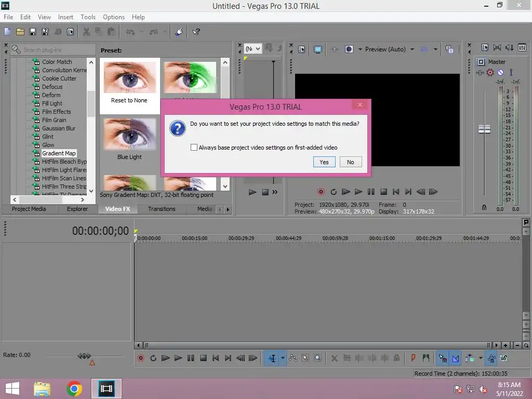
Task: Select the Envelope Edit tool
Action: [x=293, y=358]
